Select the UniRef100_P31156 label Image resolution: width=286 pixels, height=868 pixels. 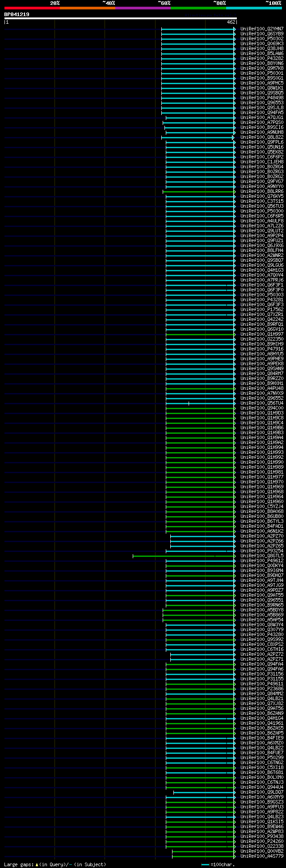click(262, 674)
